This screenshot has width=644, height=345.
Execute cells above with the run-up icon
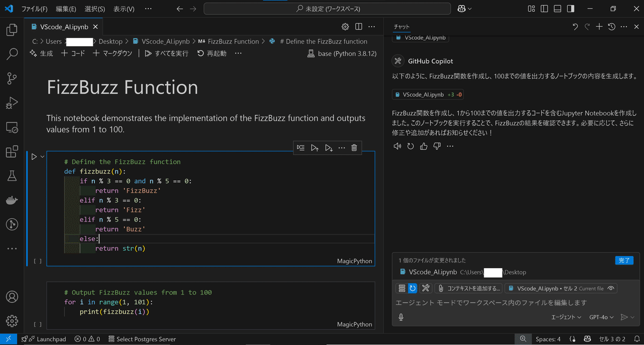click(315, 148)
